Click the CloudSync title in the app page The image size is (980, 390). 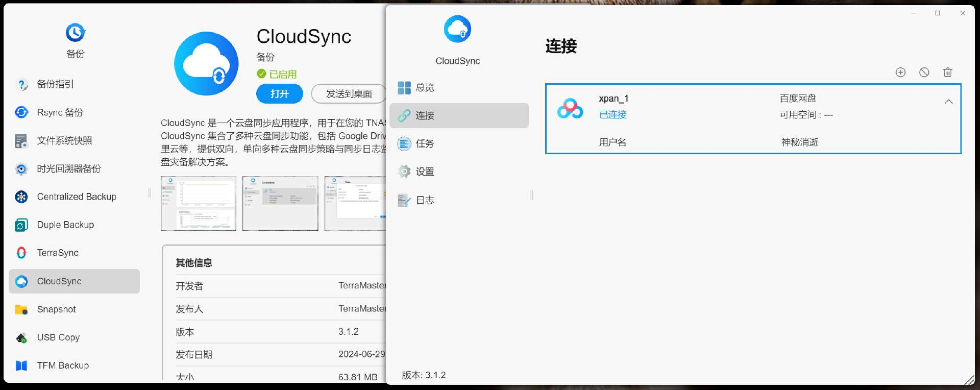304,37
